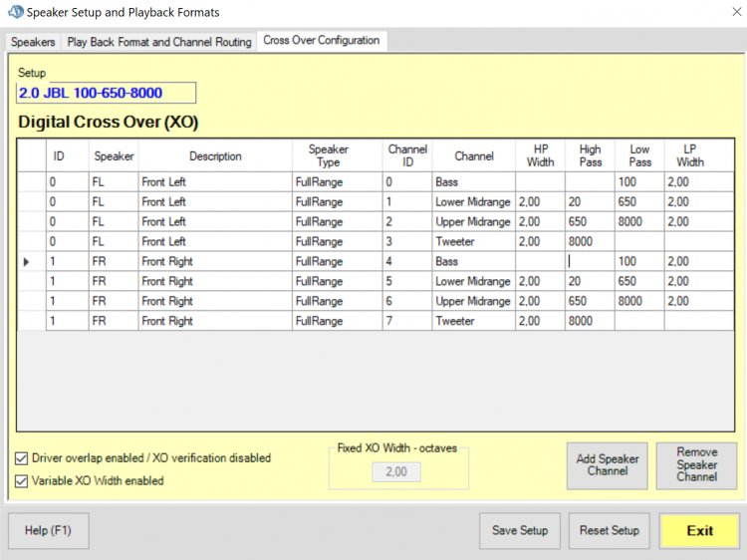Click the Setup name field
The height and width of the screenshot is (560, 747).
click(107, 93)
